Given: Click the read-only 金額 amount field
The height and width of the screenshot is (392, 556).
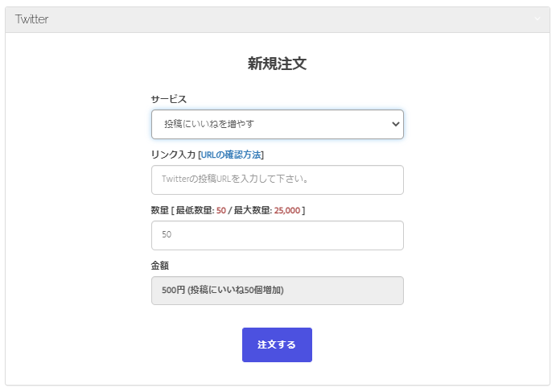Looking at the screenshot, I should 277,291.
